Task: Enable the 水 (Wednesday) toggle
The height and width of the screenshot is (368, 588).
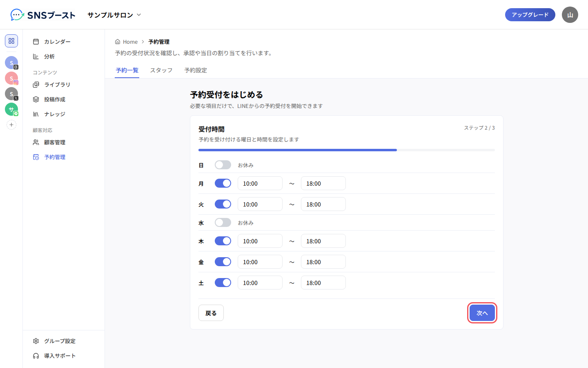Action: pos(223,222)
